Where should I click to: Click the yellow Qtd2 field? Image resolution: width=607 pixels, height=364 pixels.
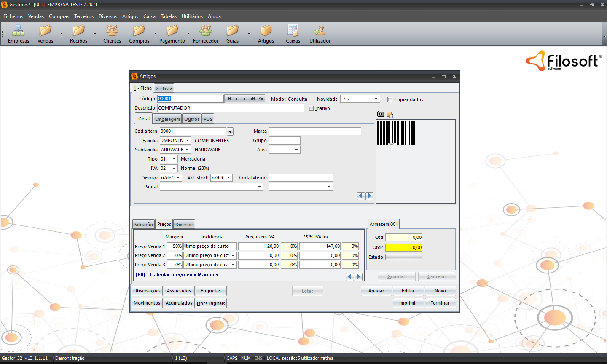click(403, 248)
